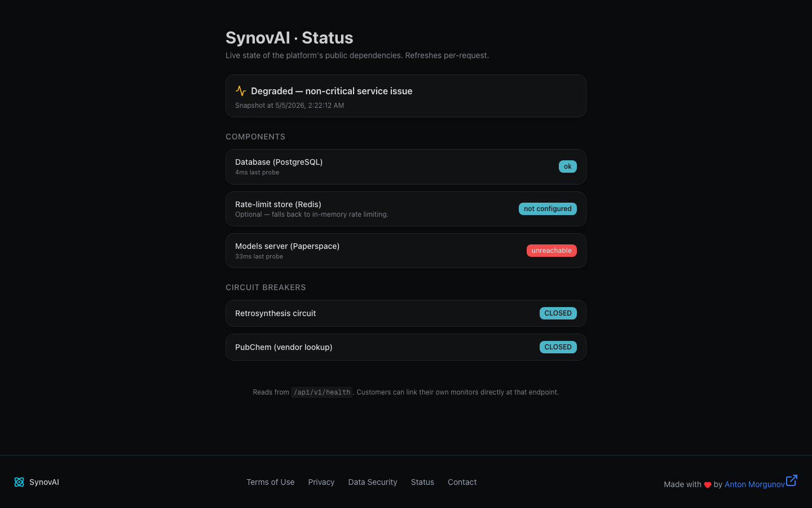Viewport: 812px width, 508px height.
Task: Click the 'Degraded — non-critical service issue' heading
Action: point(332,91)
